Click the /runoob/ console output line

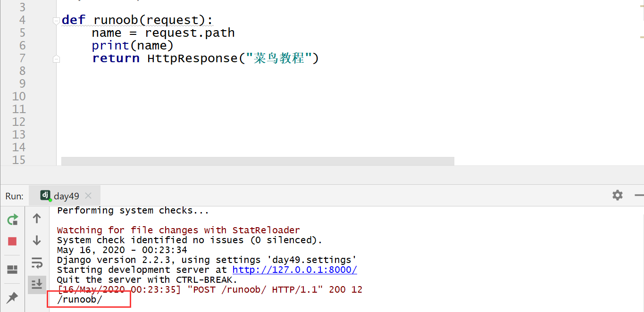(79, 300)
